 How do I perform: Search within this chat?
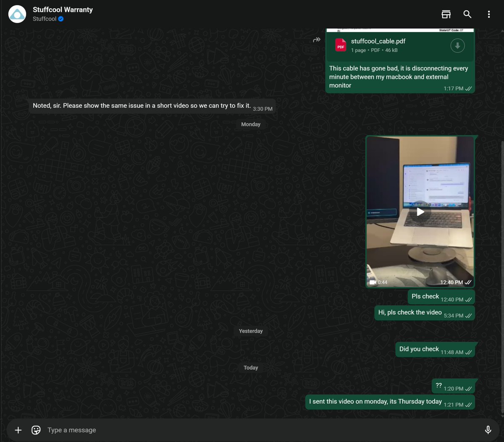pos(467,14)
